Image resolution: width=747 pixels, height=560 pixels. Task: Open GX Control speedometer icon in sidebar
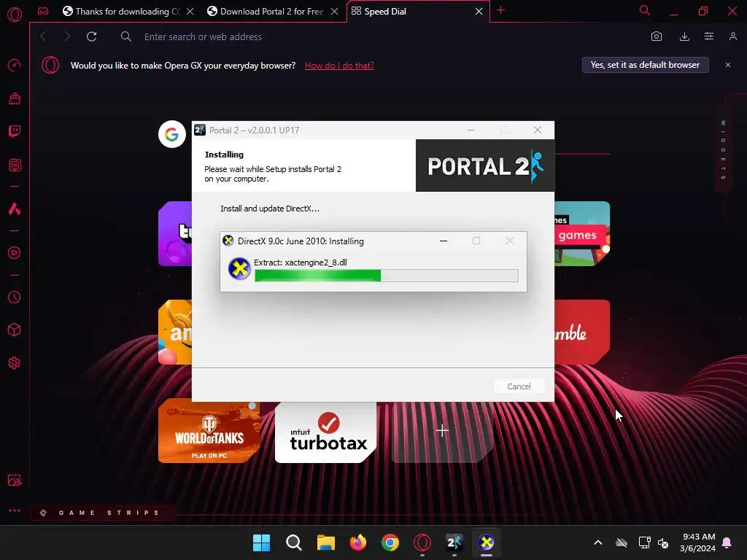(15, 65)
